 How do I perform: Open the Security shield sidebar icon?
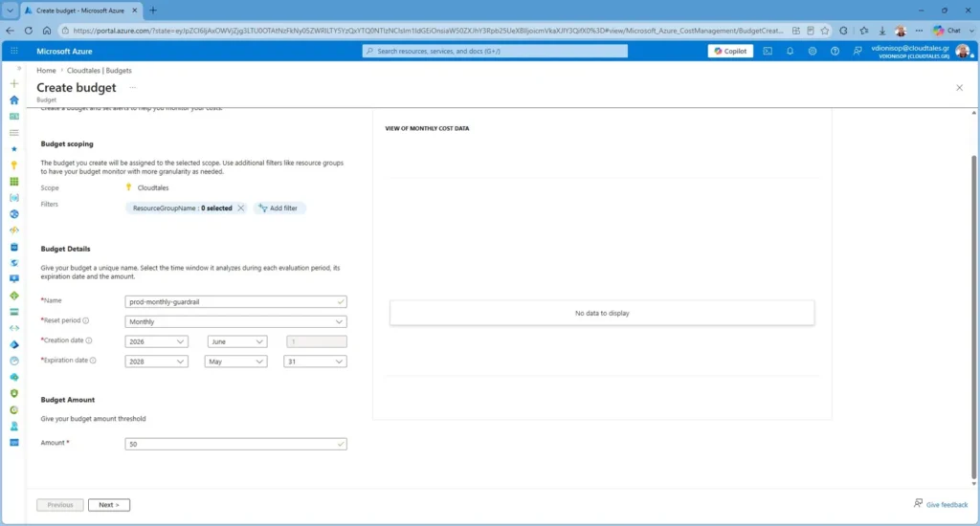click(13, 394)
